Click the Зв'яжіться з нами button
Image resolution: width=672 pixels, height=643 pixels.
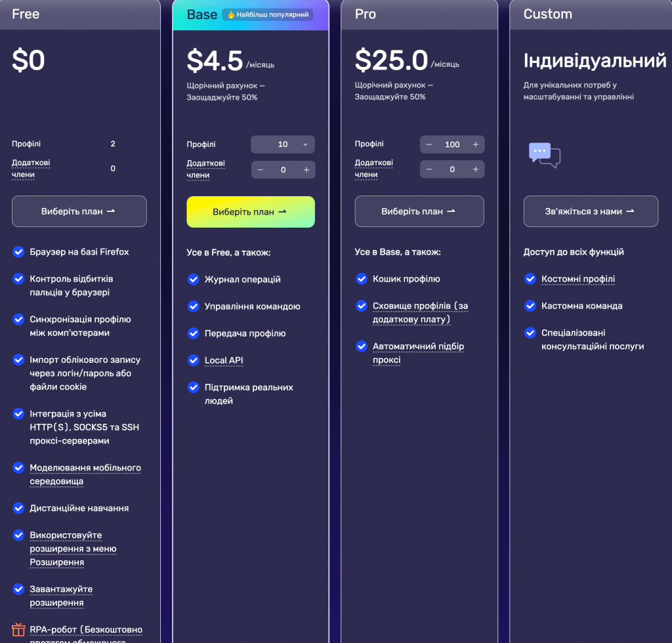591,211
